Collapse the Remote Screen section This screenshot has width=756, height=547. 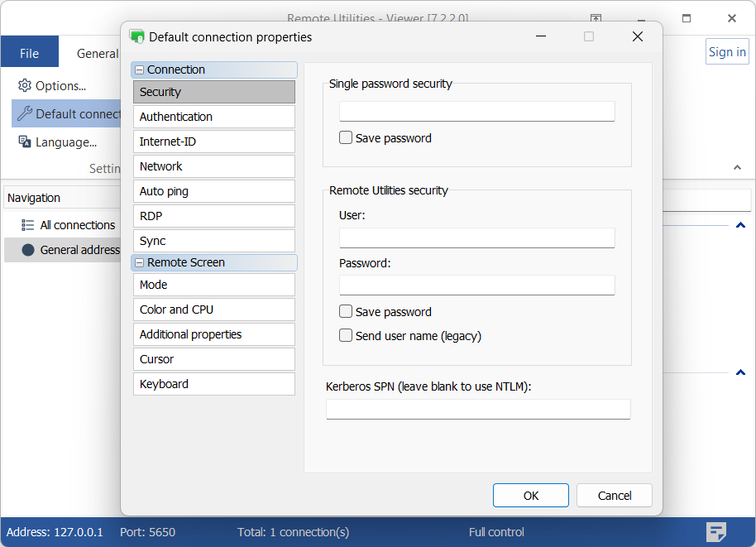point(139,263)
